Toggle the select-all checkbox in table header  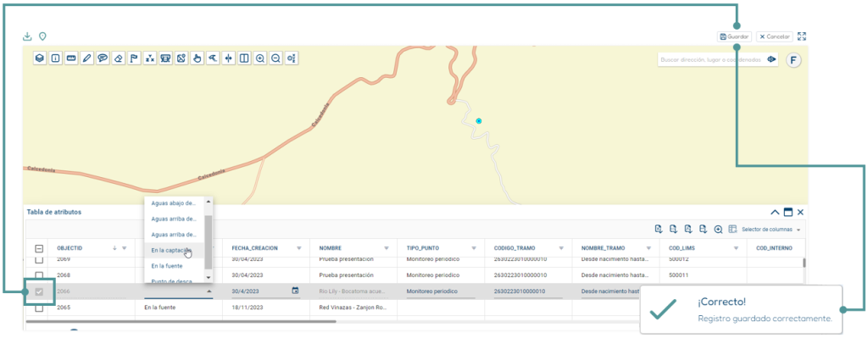pyautogui.click(x=39, y=248)
